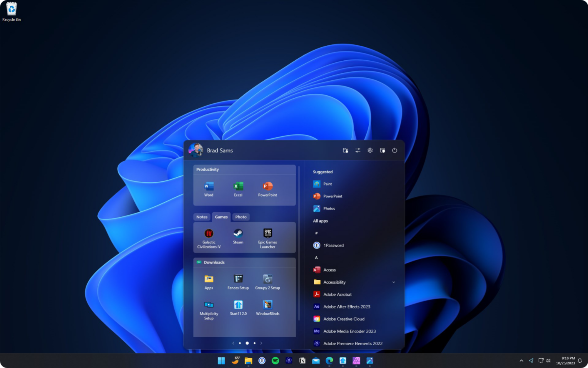Open Spotify in the taskbar

click(274, 361)
